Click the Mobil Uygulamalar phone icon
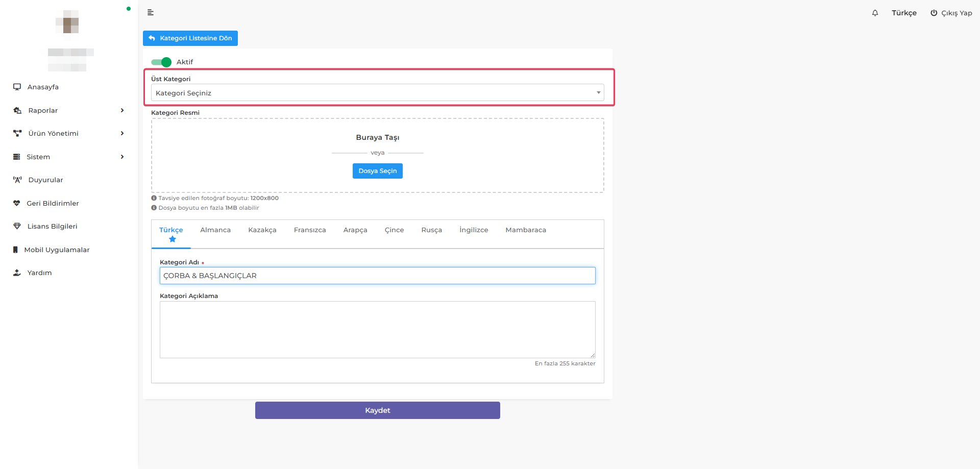The height and width of the screenshot is (469, 980). pyautogui.click(x=16, y=250)
